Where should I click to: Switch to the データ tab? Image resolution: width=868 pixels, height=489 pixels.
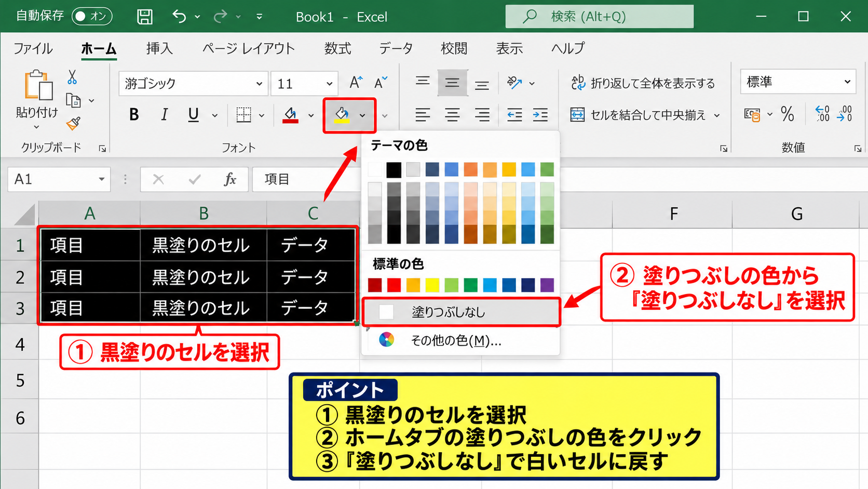396,48
